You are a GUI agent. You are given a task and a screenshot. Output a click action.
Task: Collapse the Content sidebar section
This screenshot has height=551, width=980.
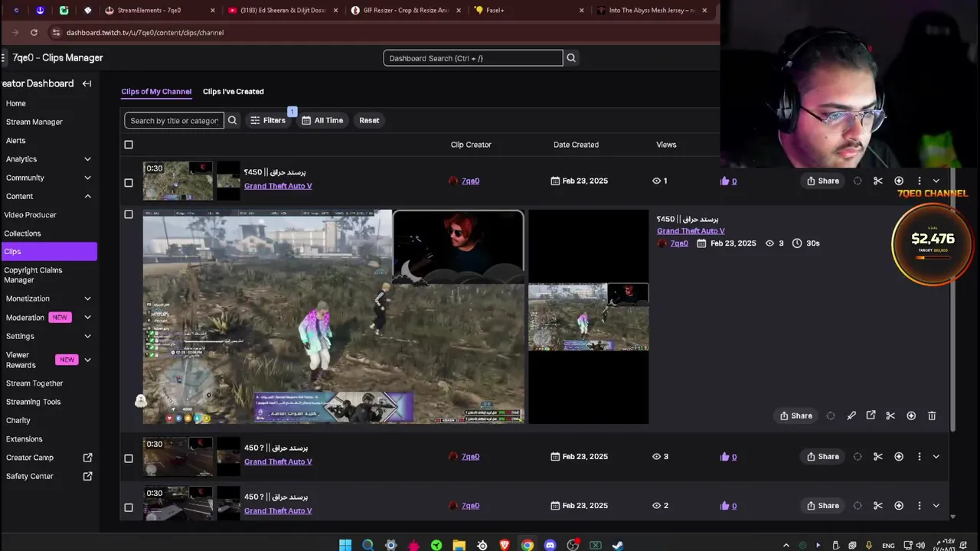coord(87,197)
